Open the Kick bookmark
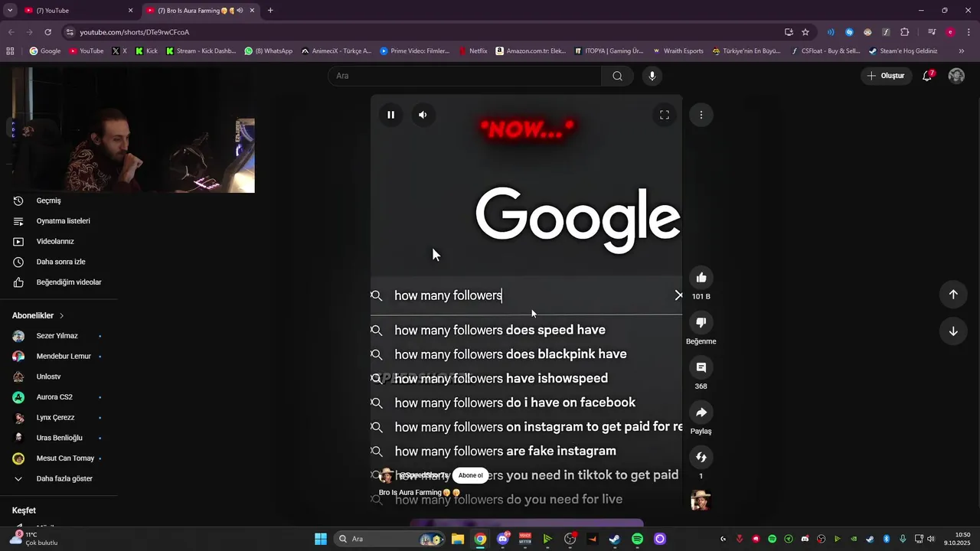 point(146,51)
